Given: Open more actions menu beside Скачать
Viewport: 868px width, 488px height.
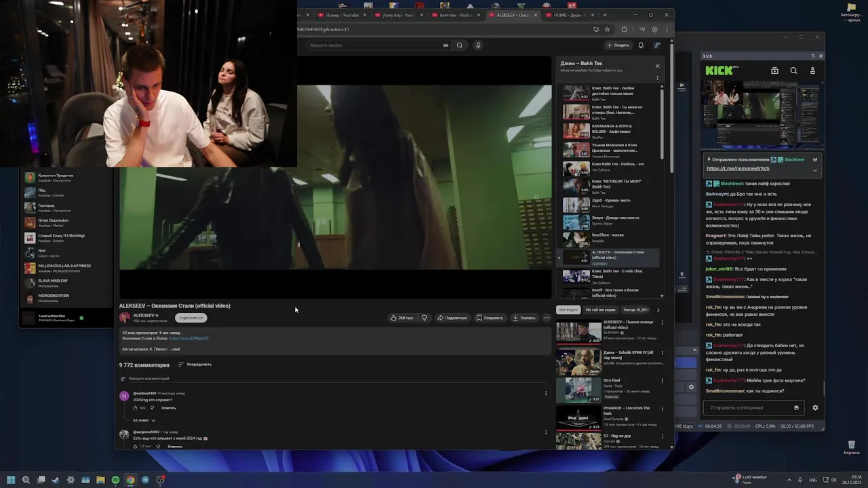Looking at the screenshot, I should tap(546, 318).
